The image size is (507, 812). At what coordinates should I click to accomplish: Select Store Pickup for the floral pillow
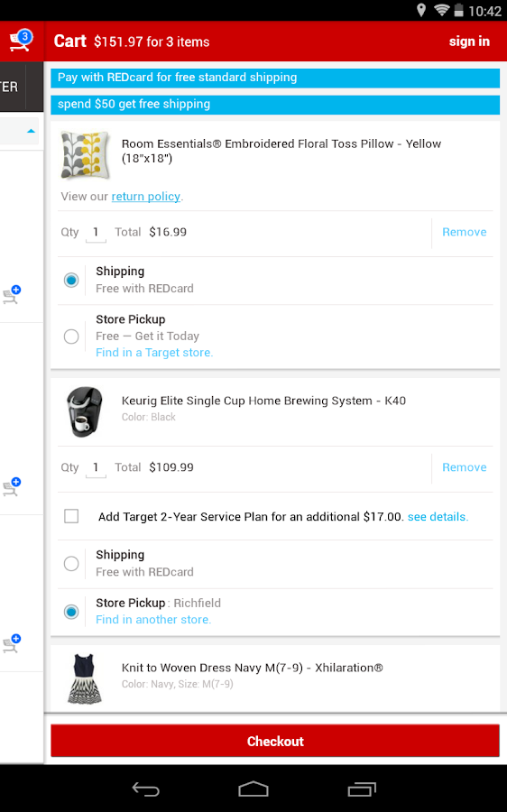coord(71,337)
